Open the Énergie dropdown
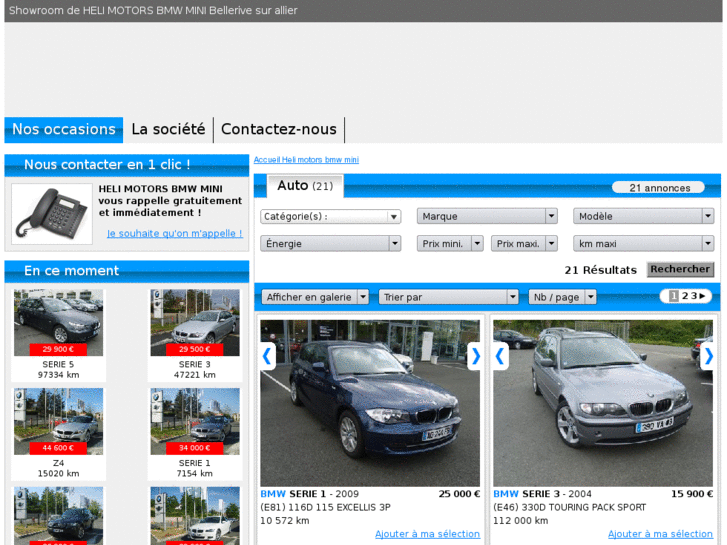This screenshot has width=727, height=545. [331, 244]
